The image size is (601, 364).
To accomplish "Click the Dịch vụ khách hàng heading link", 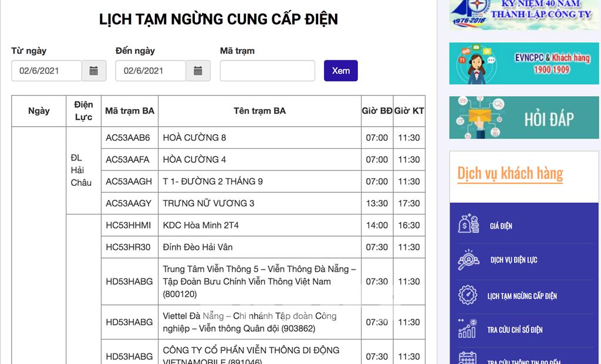I will tap(510, 174).
